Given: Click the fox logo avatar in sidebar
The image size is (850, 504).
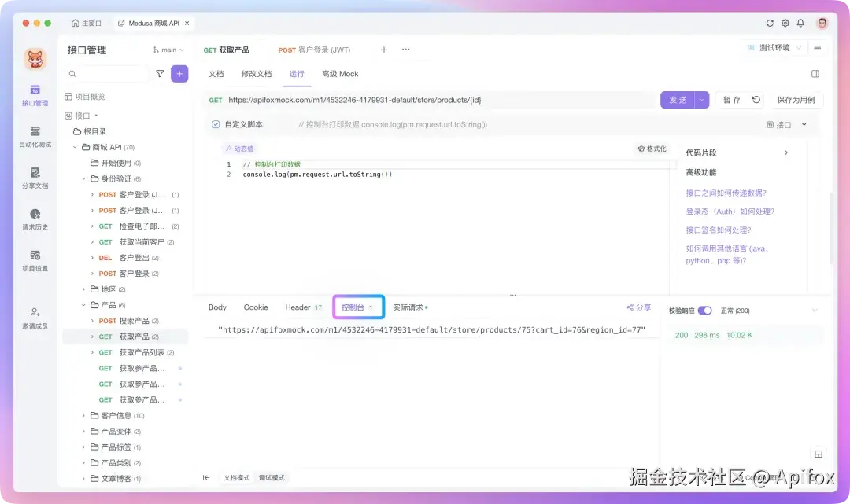Looking at the screenshot, I should coord(35,58).
